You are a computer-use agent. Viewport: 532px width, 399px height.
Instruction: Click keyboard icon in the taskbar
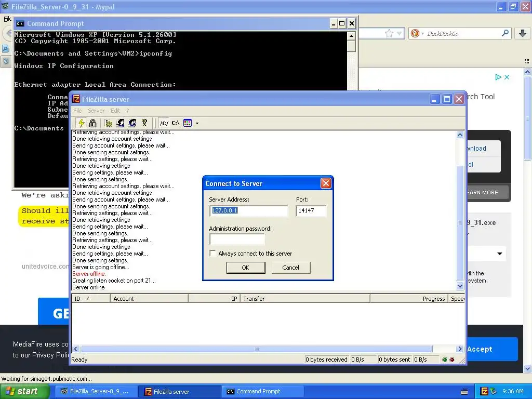pos(464,392)
